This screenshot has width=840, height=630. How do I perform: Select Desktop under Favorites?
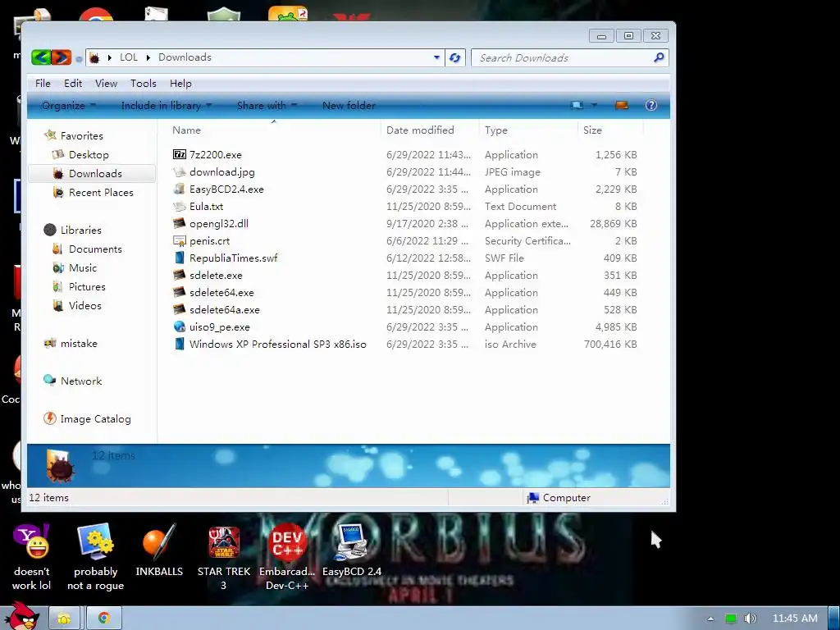89,154
